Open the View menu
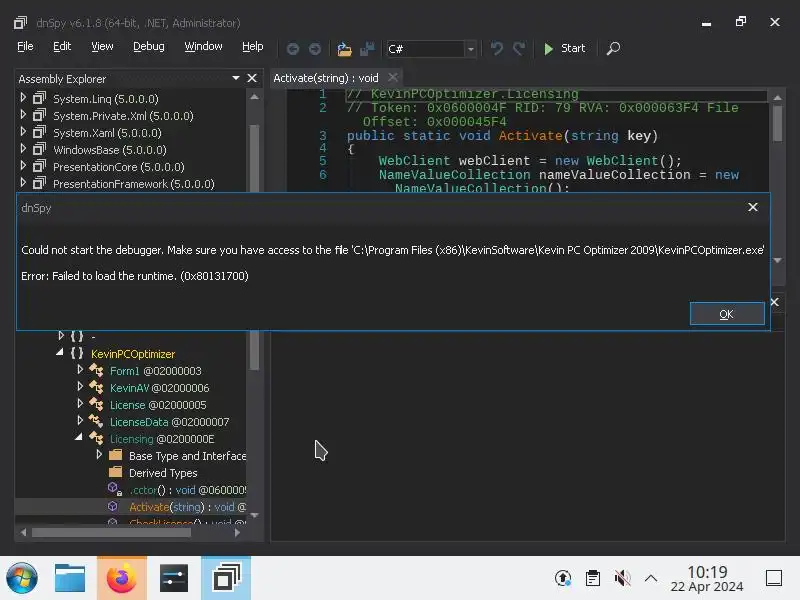The height and width of the screenshot is (600, 800). [x=102, y=46]
